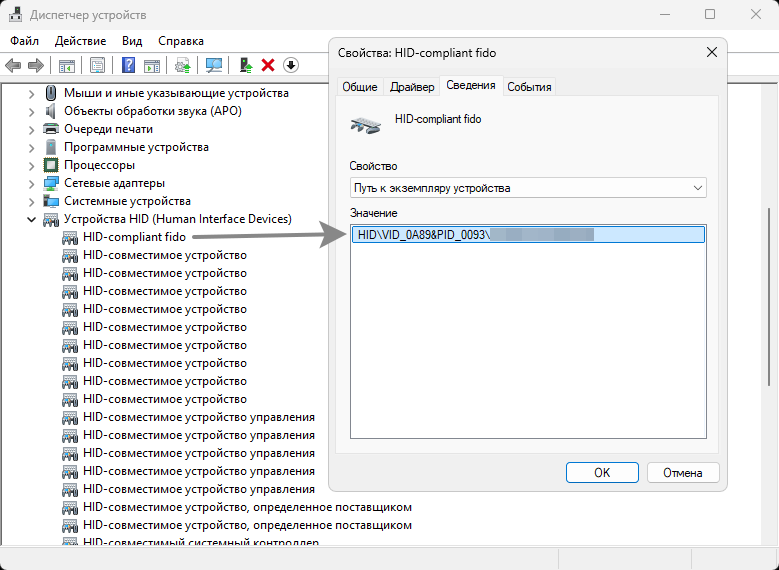Click the black down-arrow disable device icon
The image size is (779, 570).
click(x=291, y=65)
